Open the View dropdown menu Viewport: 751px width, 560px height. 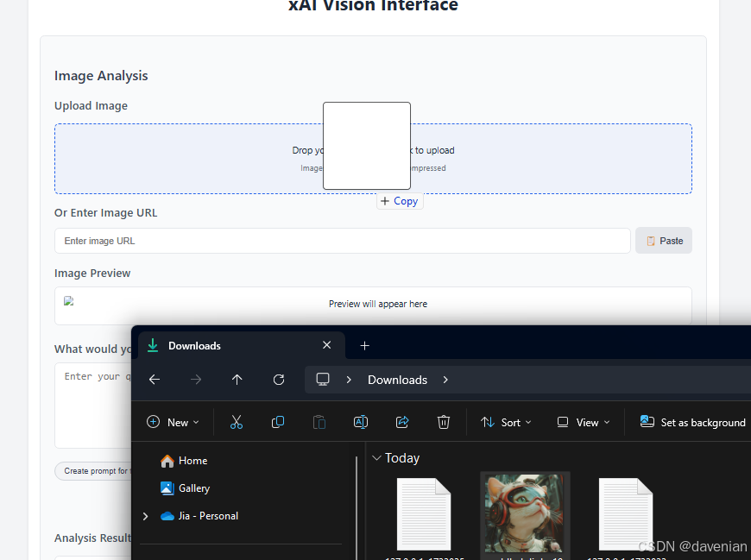tap(584, 422)
